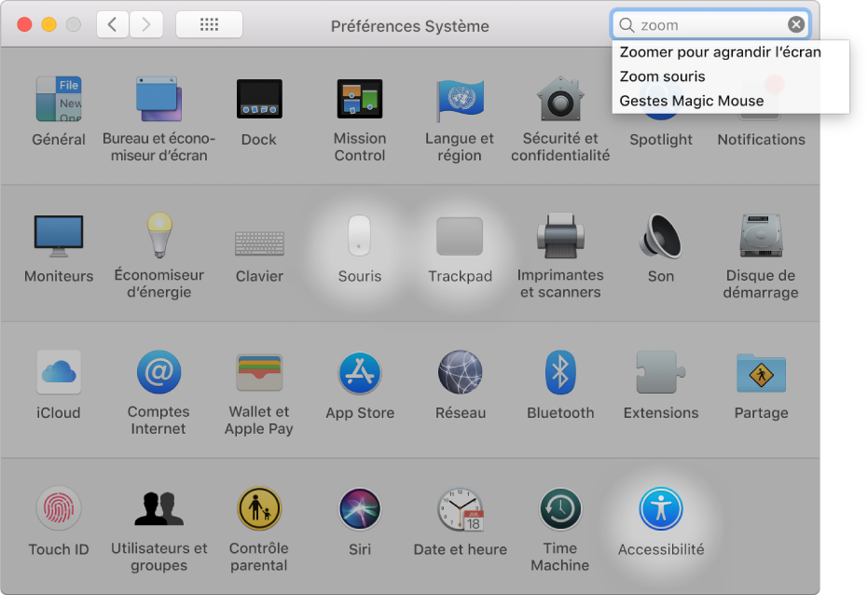This screenshot has height=595, width=868.
Task: Go forward with the right arrow button
Action: pos(146,24)
